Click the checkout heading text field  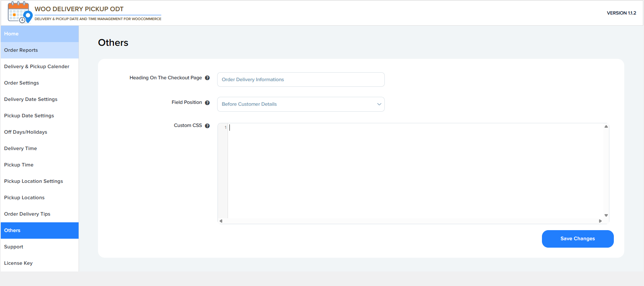tap(301, 80)
